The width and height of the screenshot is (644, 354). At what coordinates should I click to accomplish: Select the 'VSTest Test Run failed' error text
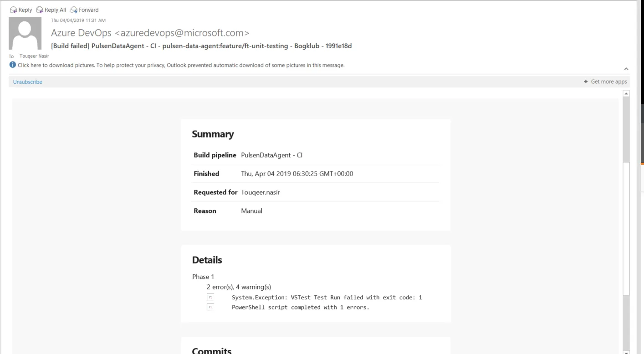(327, 298)
